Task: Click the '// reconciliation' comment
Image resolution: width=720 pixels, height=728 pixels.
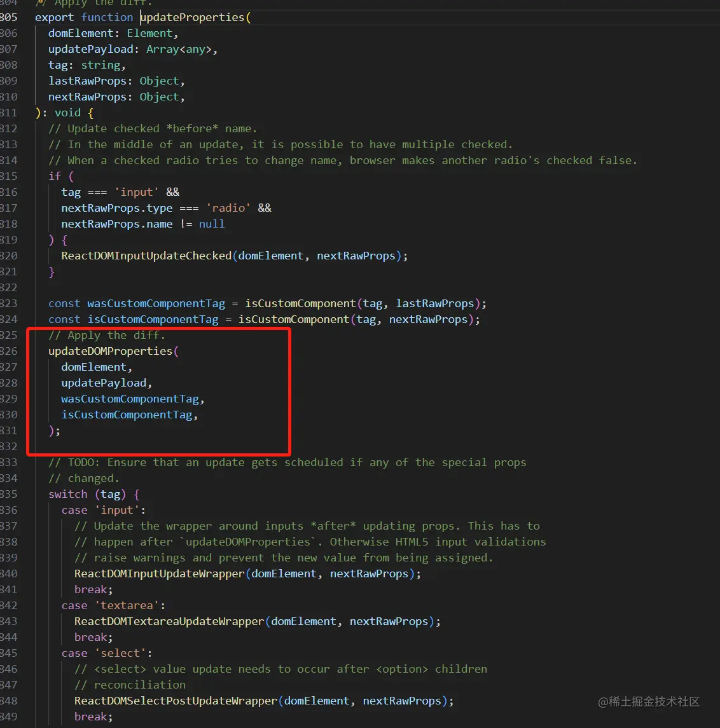Action: [x=130, y=685]
